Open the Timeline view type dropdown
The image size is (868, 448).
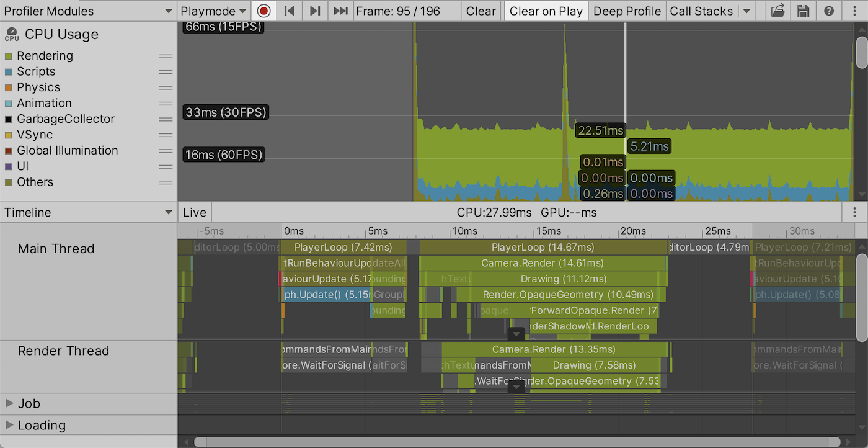point(89,212)
